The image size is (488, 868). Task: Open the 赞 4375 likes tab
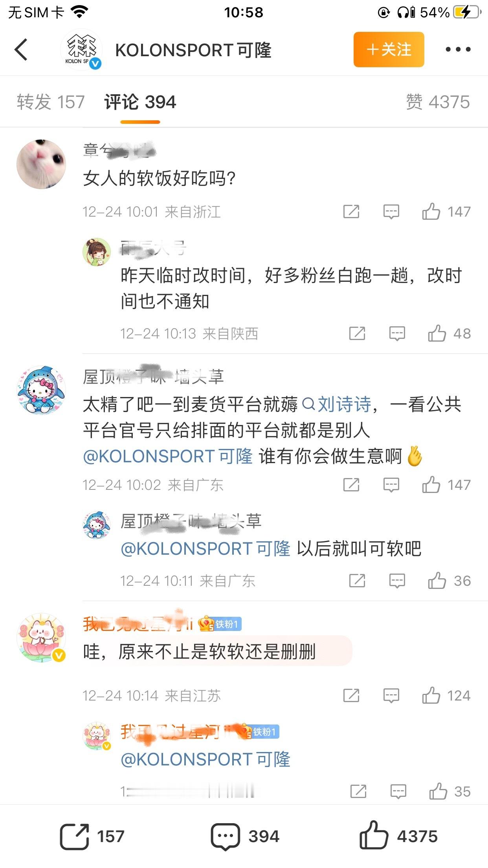click(438, 102)
